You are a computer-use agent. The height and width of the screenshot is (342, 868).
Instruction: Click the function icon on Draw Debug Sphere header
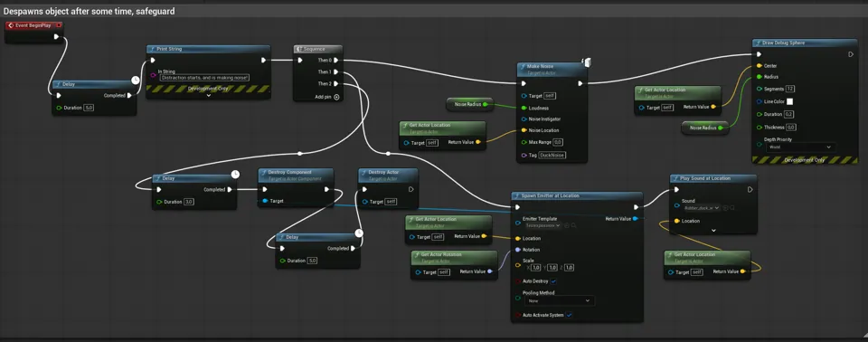[759, 43]
